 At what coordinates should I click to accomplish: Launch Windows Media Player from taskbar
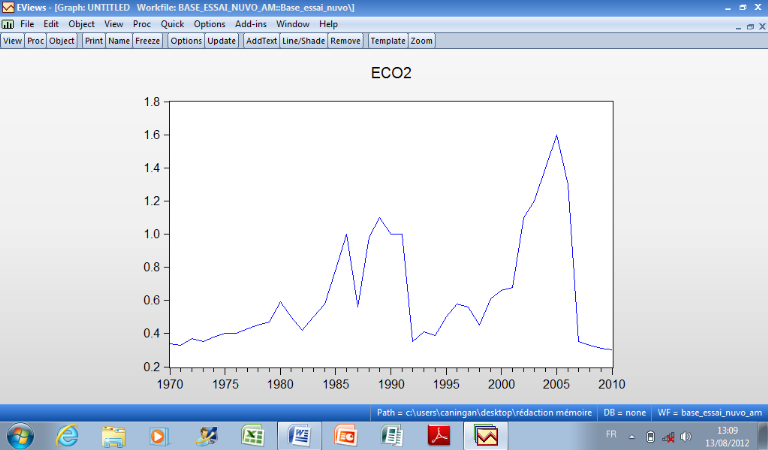160,436
